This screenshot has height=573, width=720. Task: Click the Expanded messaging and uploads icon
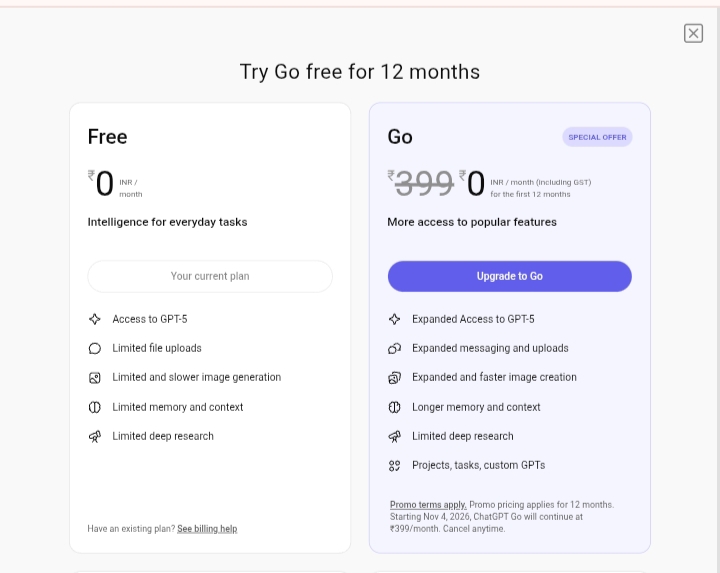click(x=395, y=348)
